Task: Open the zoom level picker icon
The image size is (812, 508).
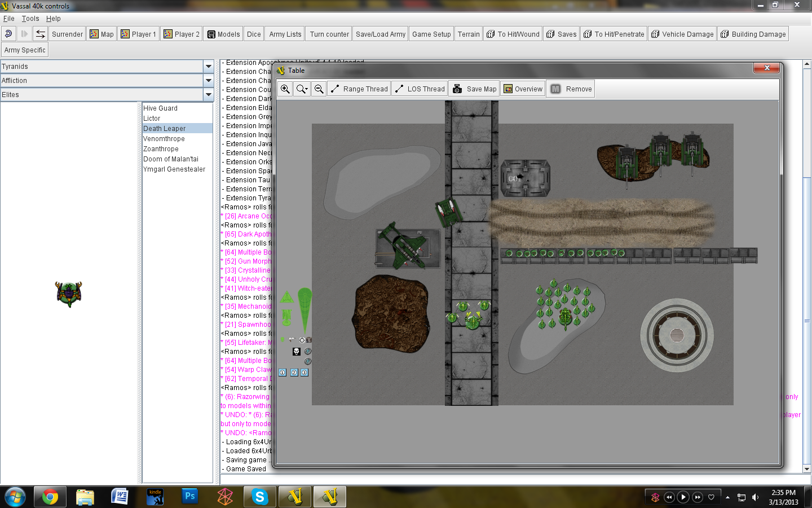Action: [x=302, y=89]
